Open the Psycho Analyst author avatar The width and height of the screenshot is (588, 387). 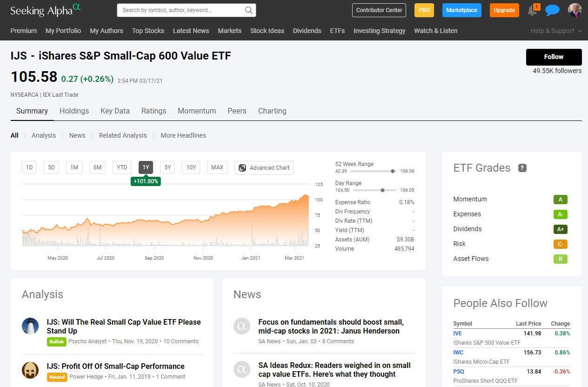[x=30, y=326]
